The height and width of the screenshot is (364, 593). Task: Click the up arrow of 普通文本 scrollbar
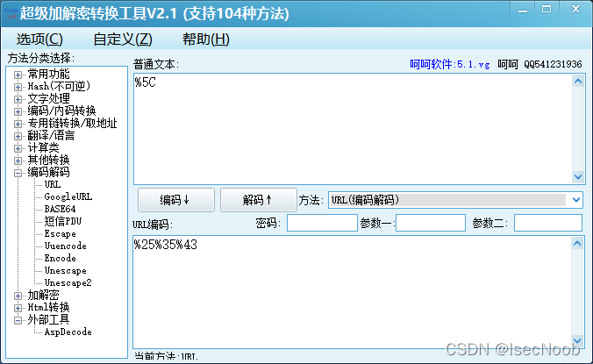(578, 81)
